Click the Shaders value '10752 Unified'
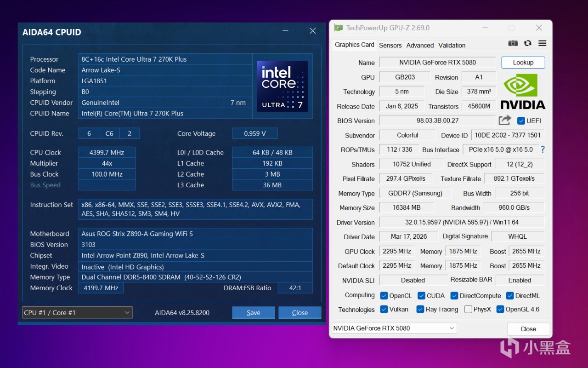Image resolution: width=588 pixels, height=368 pixels. (412, 164)
